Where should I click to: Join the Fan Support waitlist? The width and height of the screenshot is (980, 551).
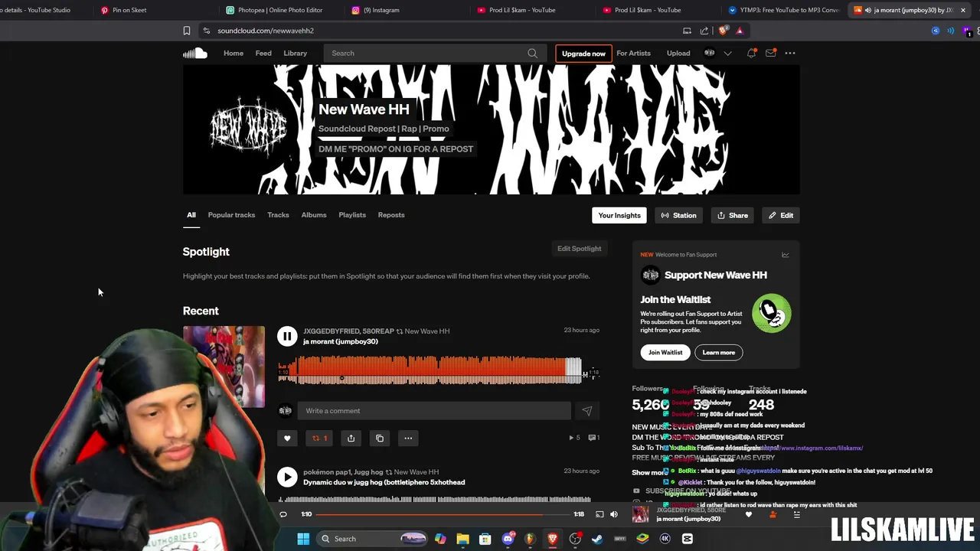pos(665,353)
